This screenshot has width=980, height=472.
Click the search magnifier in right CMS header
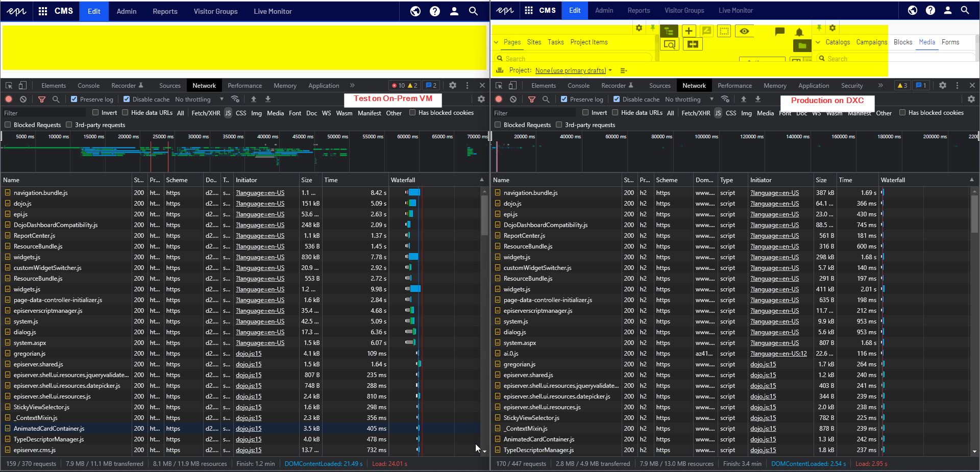[965, 10]
